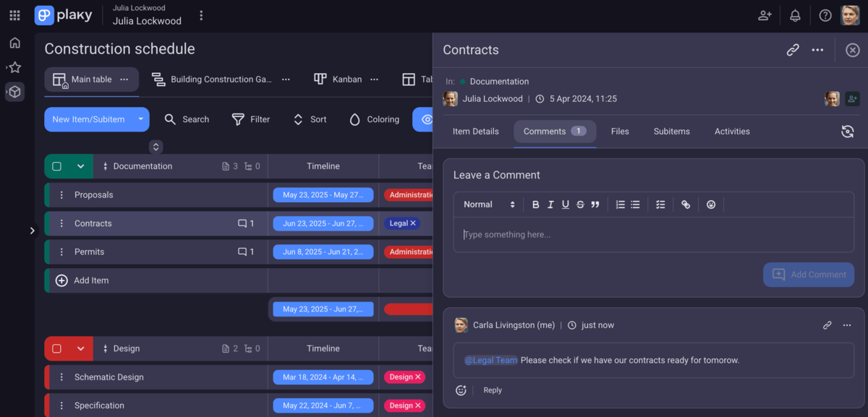Open the emoji picker in comment toolbar
The height and width of the screenshot is (417, 868).
click(711, 205)
